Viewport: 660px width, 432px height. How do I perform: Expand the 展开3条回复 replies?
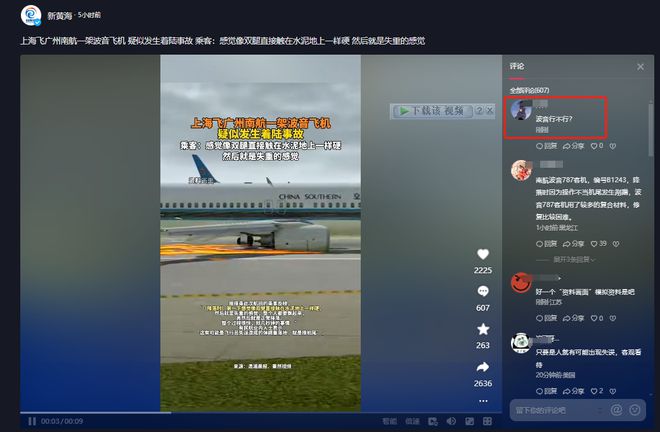574,259
